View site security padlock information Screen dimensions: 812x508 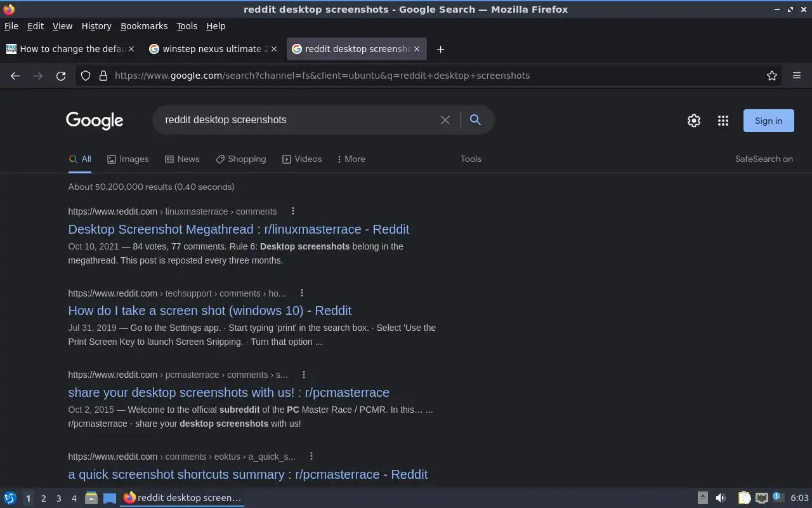pyautogui.click(x=103, y=76)
